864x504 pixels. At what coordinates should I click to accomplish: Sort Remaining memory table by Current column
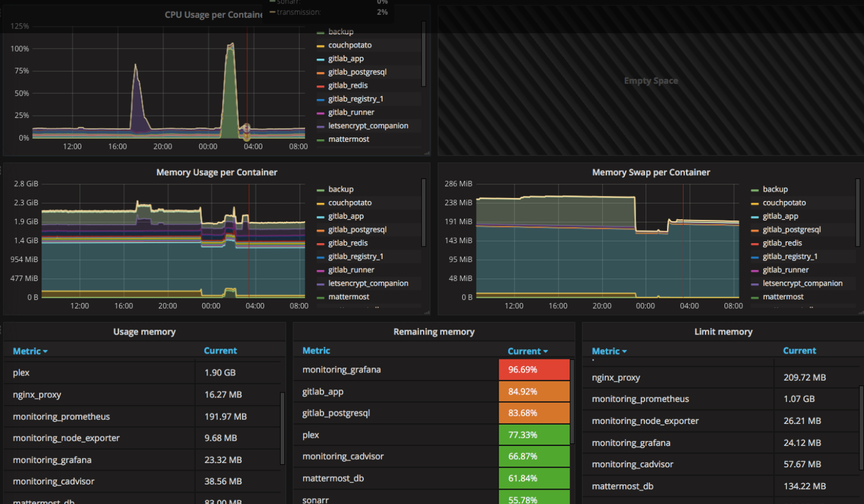pos(528,351)
